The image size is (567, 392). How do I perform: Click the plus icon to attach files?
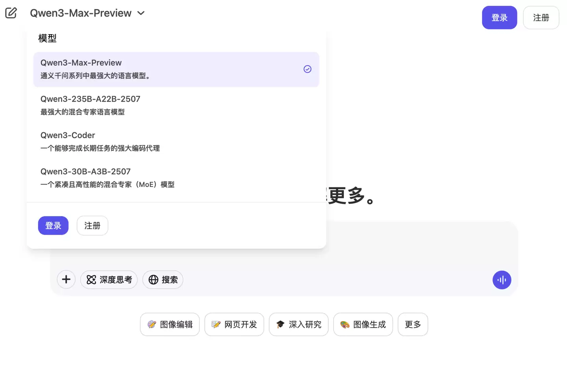(x=66, y=279)
